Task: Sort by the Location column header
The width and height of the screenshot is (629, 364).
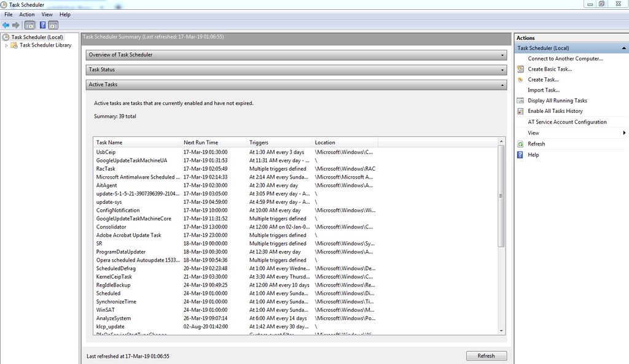Action: [345, 142]
